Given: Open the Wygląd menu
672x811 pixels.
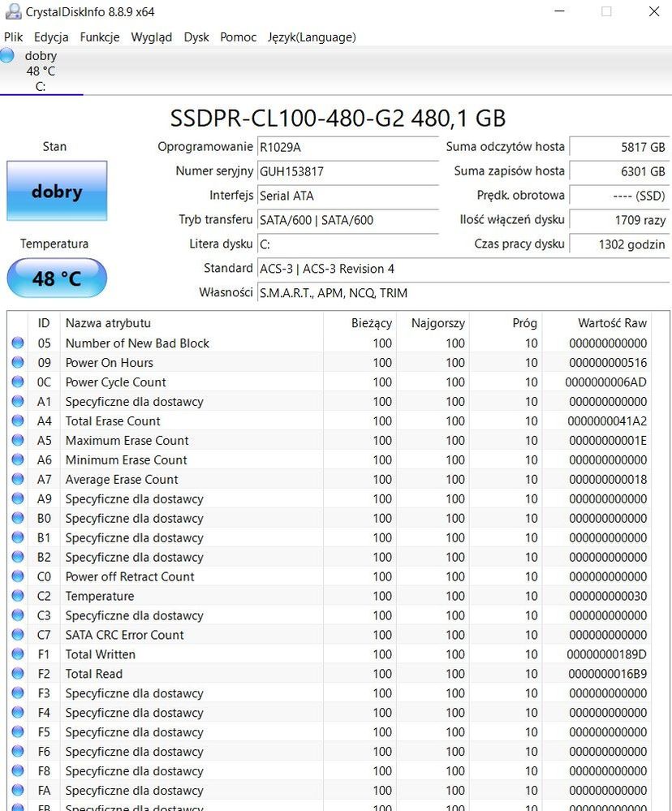Looking at the screenshot, I should click(152, 37).
